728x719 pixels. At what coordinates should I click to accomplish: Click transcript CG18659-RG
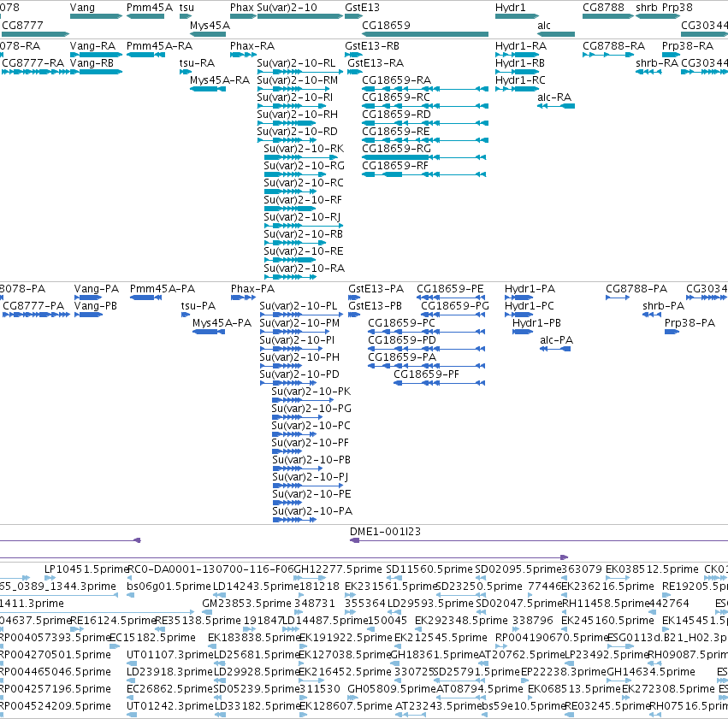pyautogui.click(x=424, y=157)
